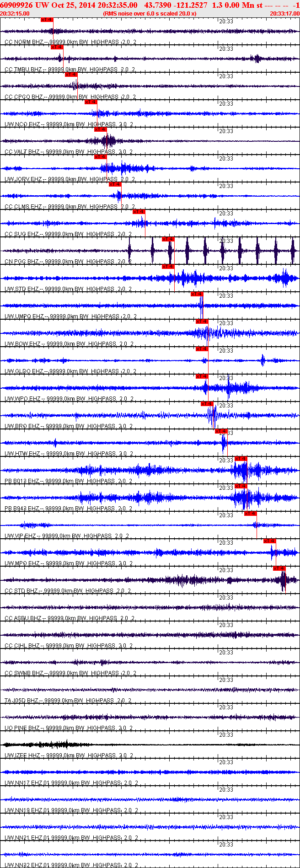Viewport: 300px width, 868px height.
Task: Click the pick flag on UW GLDO trace
Action: click(x=202, y=349)
